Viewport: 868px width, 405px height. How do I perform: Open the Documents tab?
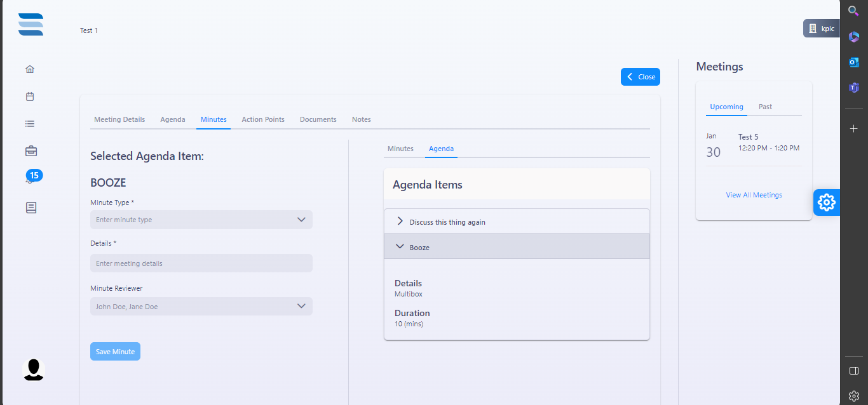pyautogui.click(x=318, y=119)
